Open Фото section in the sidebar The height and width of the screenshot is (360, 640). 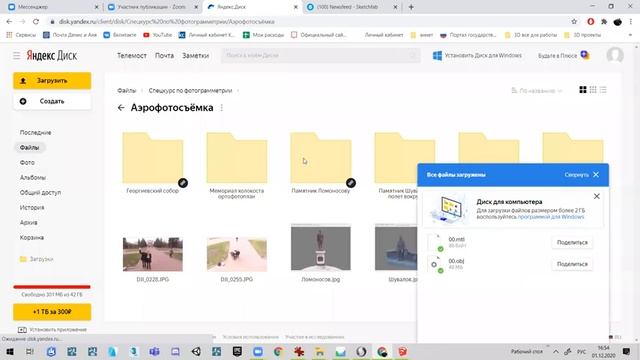[27, 162]
